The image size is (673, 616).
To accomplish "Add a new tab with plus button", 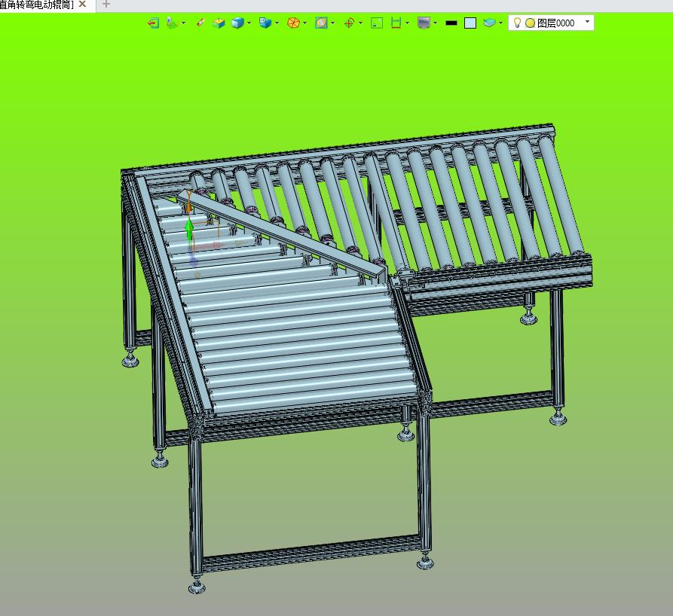I will click(x=106, y=5).
